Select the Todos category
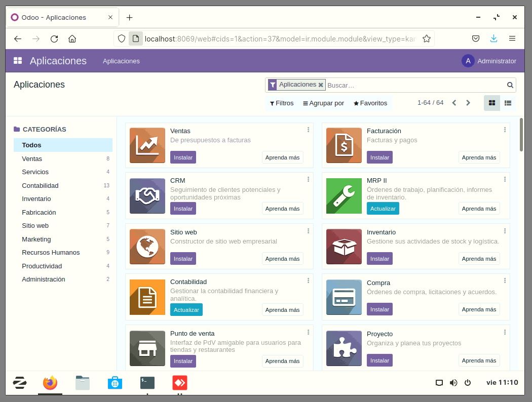The image size is (532, 402). tap(63, 145)
